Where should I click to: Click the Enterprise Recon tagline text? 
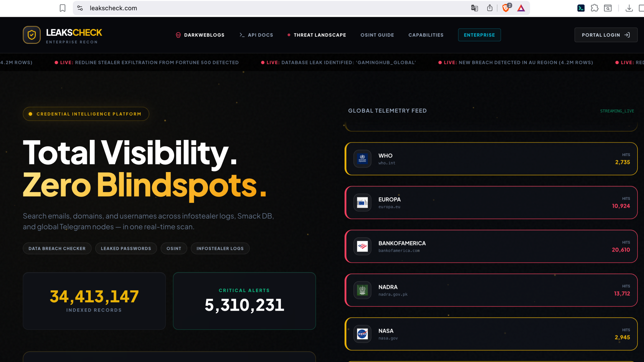(72, 42)
